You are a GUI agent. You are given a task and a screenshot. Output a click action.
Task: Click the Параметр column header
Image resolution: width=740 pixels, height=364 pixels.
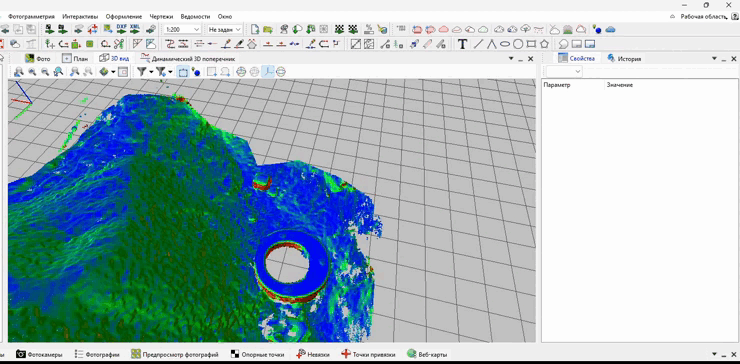click(557, 85)
